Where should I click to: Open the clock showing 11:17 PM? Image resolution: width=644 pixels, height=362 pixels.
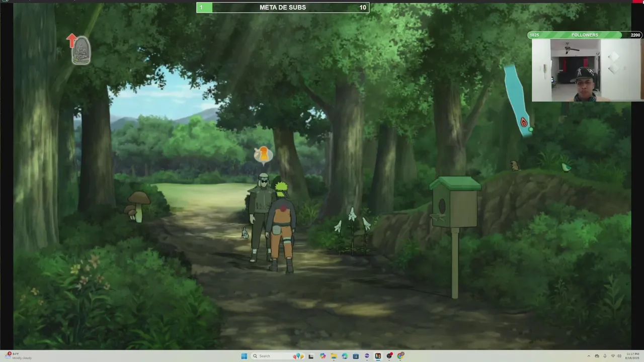632,356
